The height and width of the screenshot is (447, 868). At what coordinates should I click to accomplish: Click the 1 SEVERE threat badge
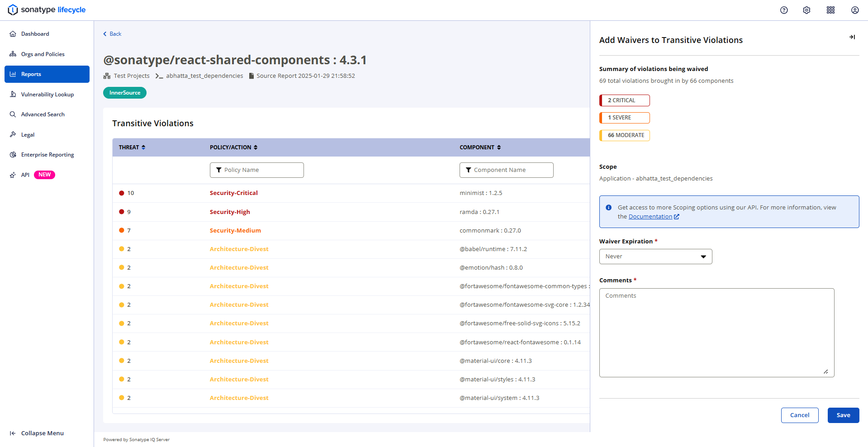click(x=625, y=118)
